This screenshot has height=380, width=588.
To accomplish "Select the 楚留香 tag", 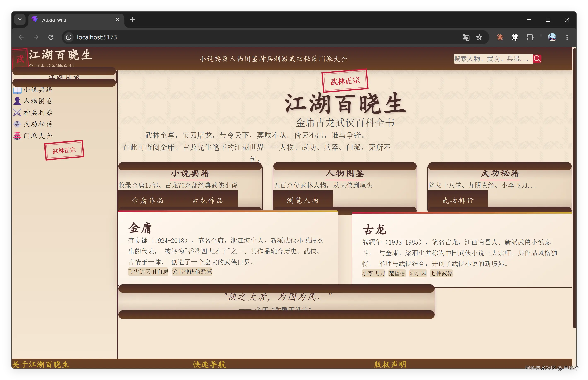I will pos(397,273).
